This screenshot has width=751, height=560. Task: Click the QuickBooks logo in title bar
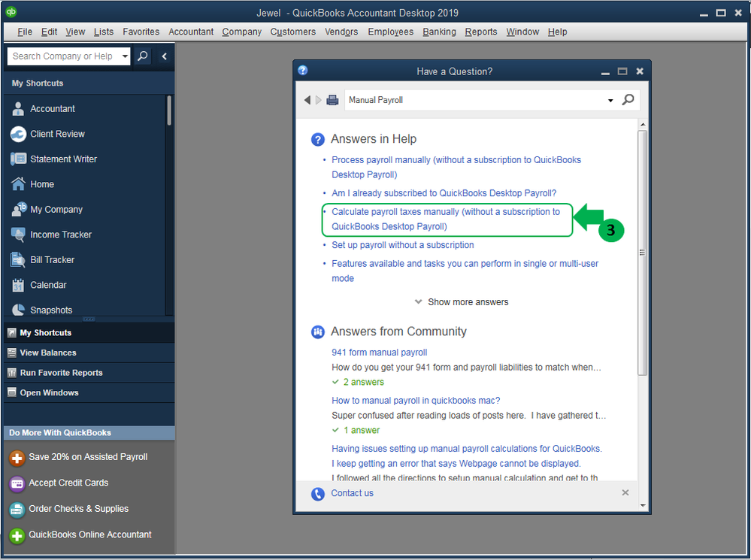pos(11,12)
